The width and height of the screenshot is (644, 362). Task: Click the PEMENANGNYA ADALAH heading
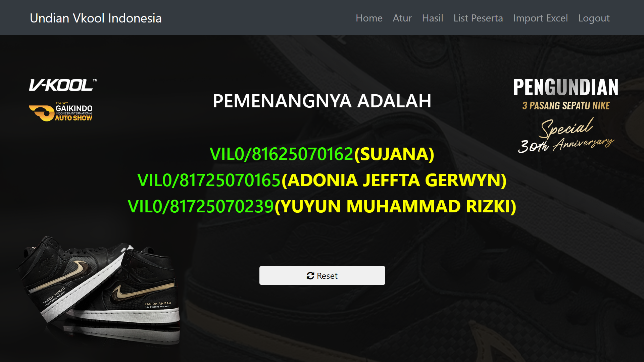(322, 101)
